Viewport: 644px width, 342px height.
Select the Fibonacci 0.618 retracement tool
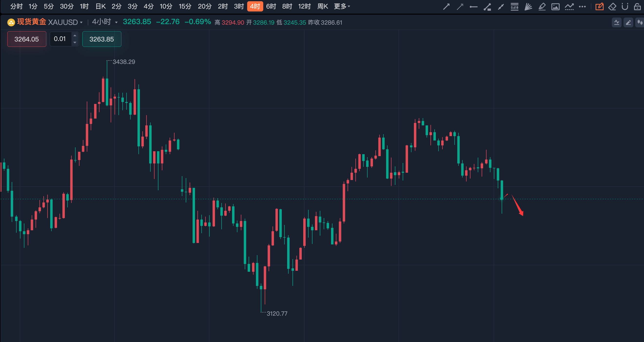tap(515, 7)
